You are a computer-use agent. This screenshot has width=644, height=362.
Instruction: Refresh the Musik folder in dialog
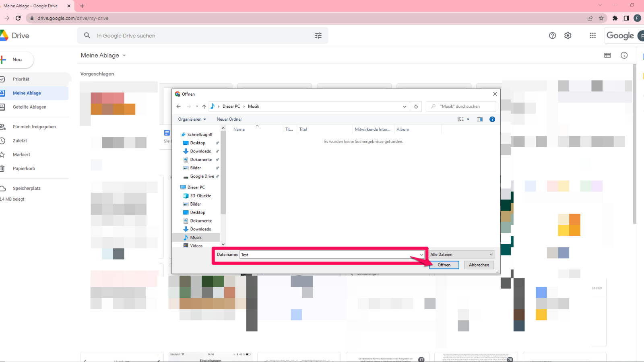click(x=416, y=107)
